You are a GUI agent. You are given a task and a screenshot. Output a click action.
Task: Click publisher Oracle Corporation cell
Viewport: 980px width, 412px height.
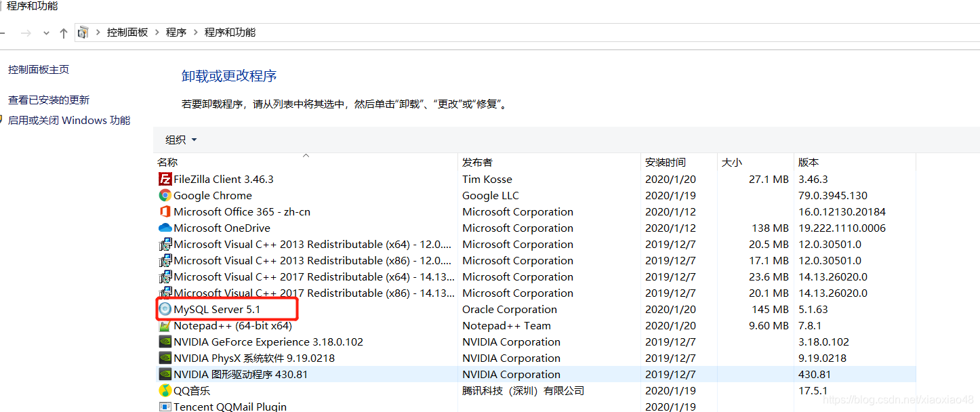pyautogui.click(x=510, y=310)
